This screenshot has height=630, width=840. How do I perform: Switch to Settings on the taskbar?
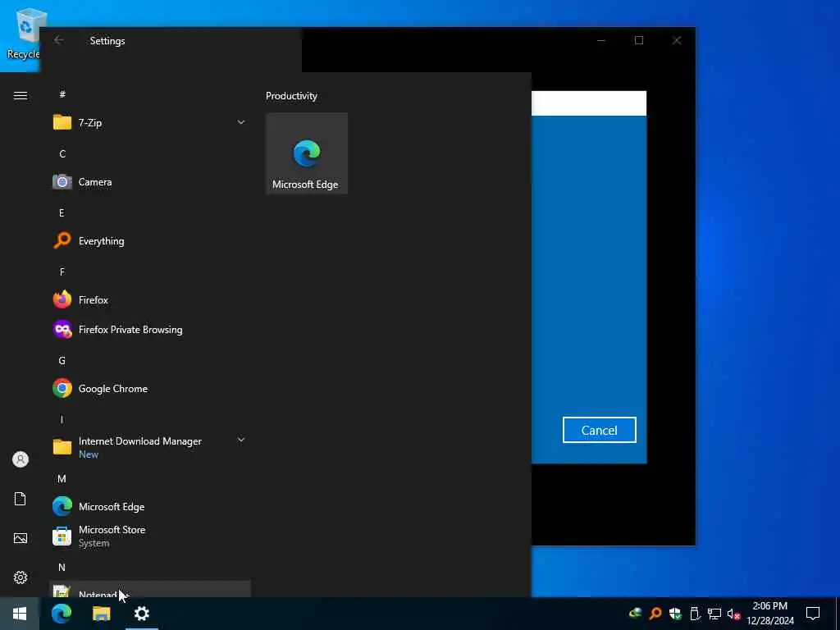point(141,614)
